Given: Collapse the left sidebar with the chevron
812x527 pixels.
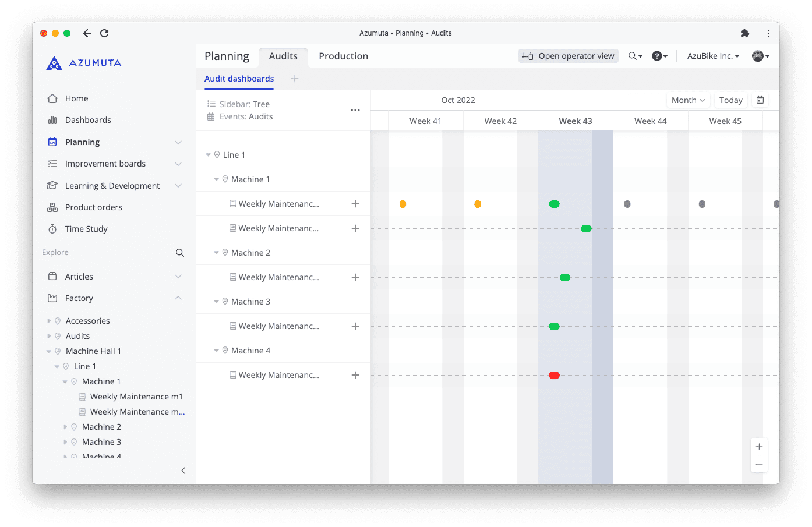Looking at the screenshot, I should pos(183,470).
